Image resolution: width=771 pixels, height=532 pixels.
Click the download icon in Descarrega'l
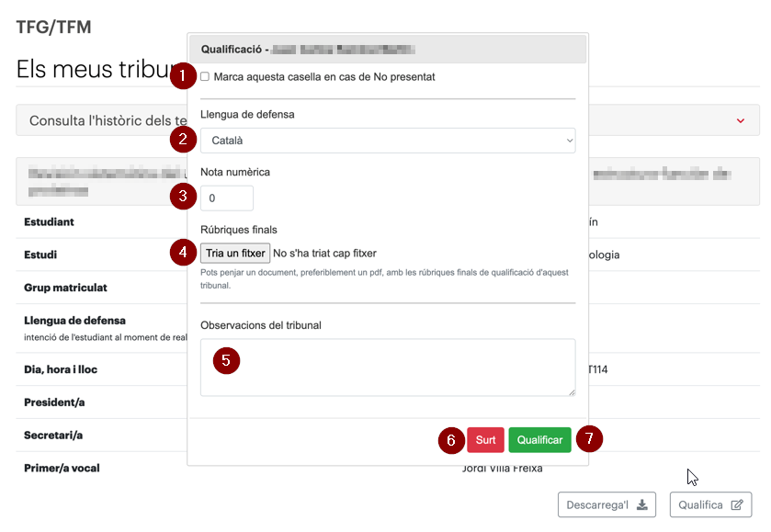tap(642, 505)
